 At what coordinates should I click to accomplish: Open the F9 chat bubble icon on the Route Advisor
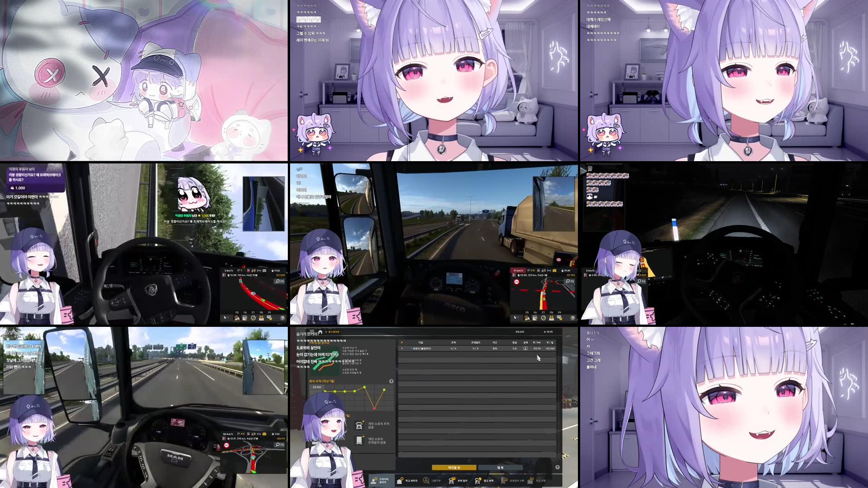coord(560,318)
